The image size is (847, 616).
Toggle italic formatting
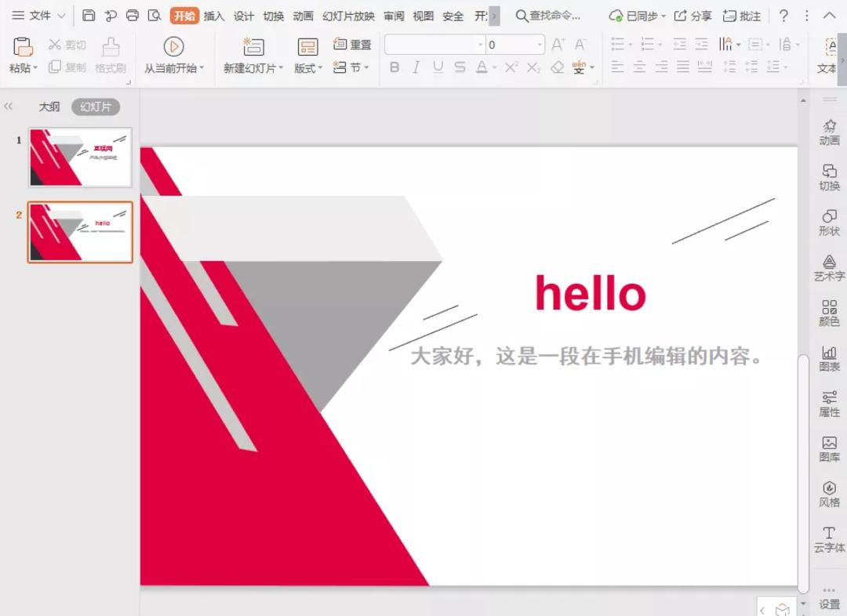[x=416, y=67]
